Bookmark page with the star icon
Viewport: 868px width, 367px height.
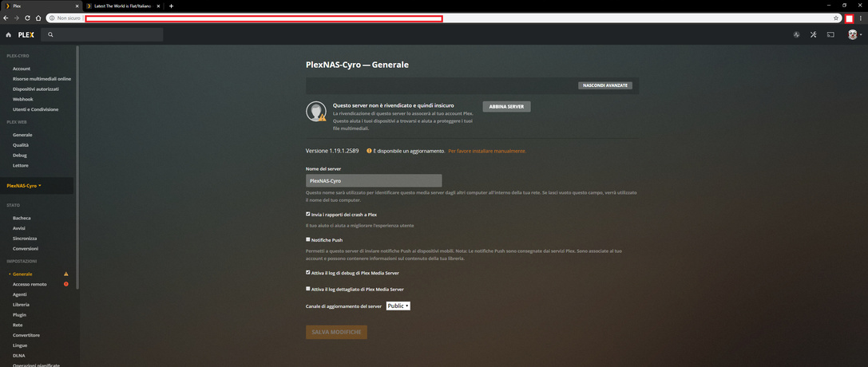click(x=836, y=18)
